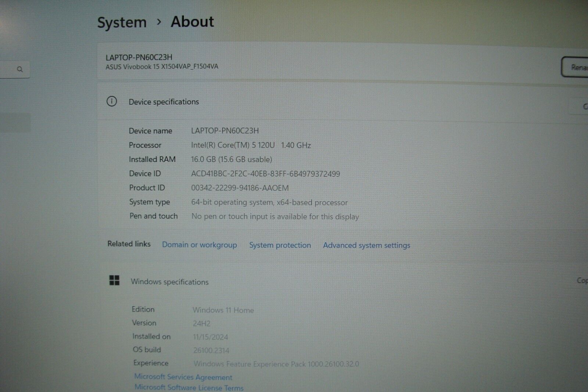Open Microsoft Services Agreement link
The width and height of the screenshot is (588, 392).
(x=183, y=377)
